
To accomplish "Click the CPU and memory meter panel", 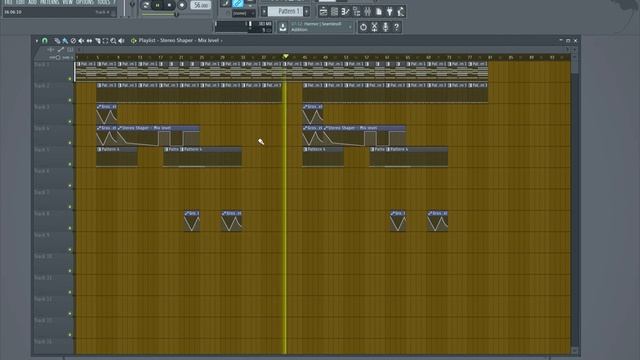I will [243, 27].
